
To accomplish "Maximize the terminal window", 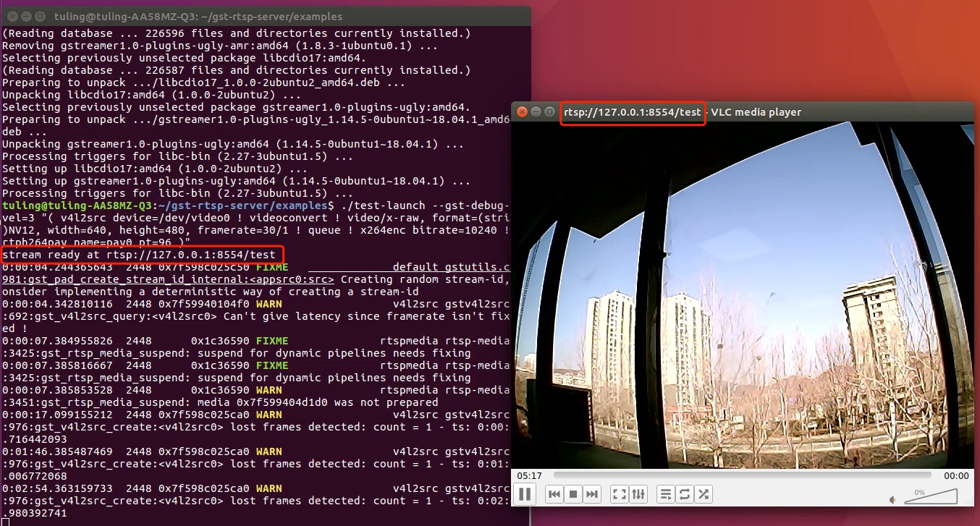I will (x=40, y=16).
